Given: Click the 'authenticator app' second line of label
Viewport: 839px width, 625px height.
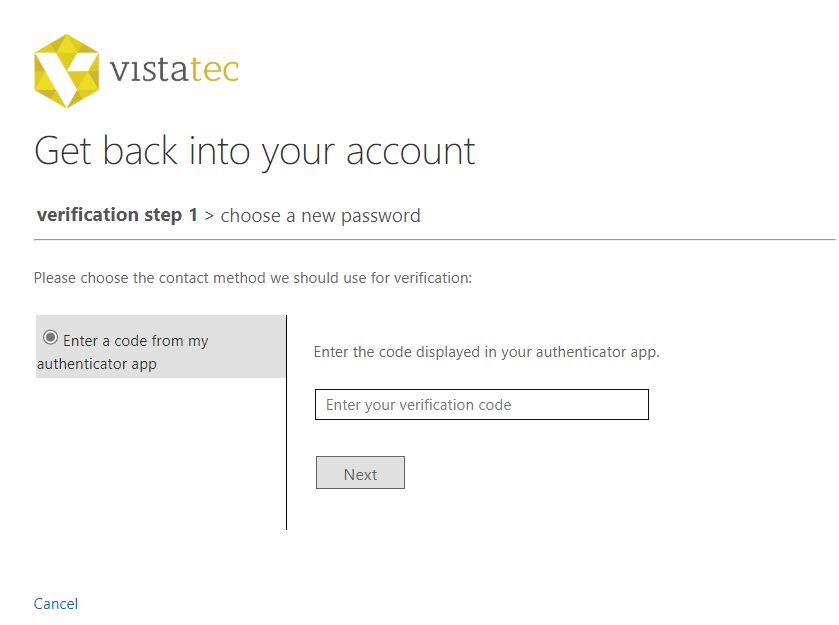Looking at the screenshot, I should (97, 364).
